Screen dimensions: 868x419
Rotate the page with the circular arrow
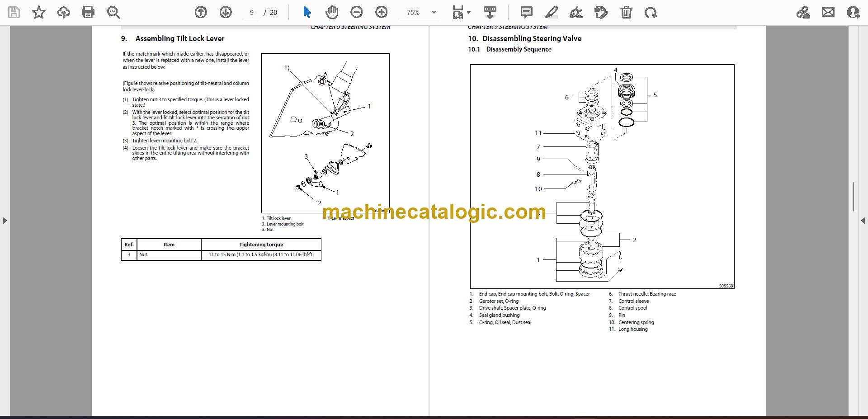point(651,12)
